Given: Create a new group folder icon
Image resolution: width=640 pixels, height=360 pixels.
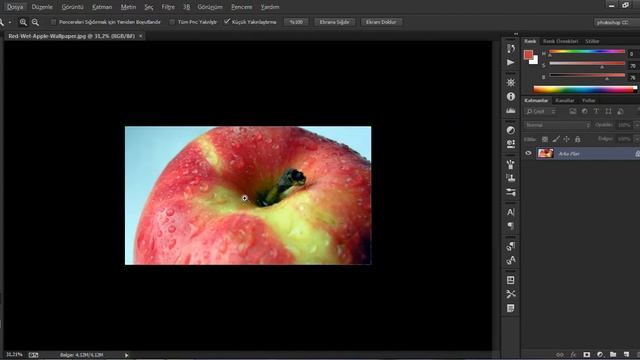Looking at the screenshot, I should point(613,355).
